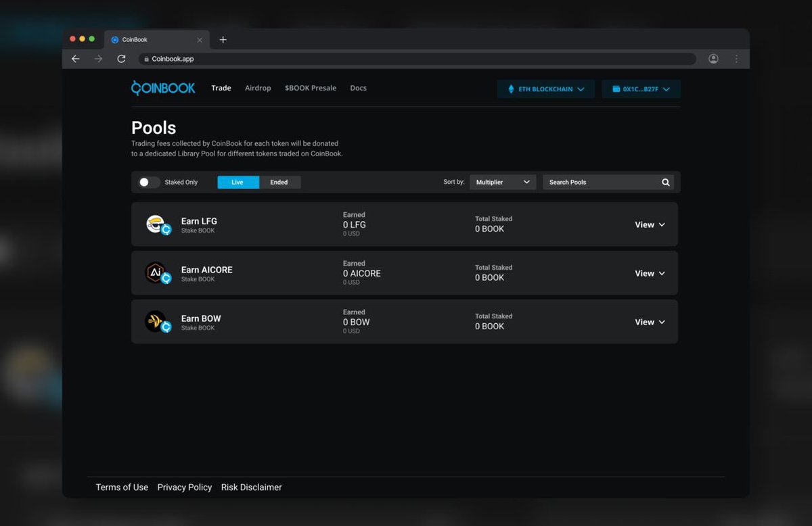
Task: Click the search magnifier icon in Search Pools
Action: 666,183
